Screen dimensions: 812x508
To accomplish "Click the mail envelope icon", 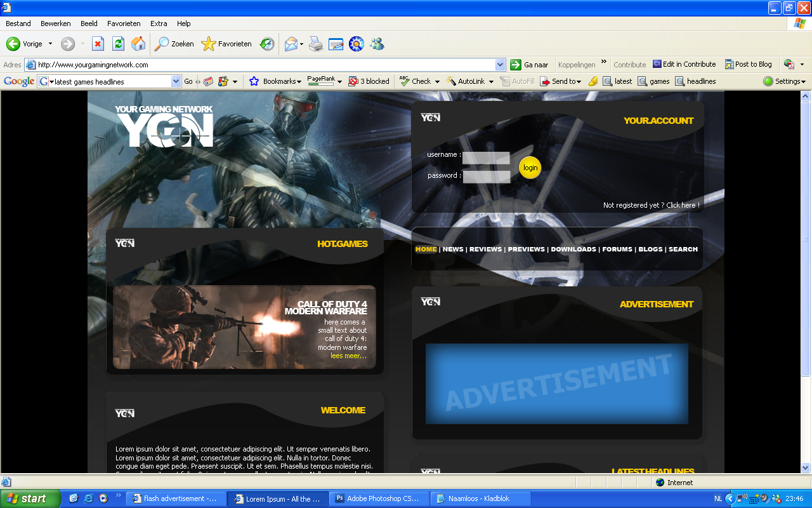I will (291, 44).
